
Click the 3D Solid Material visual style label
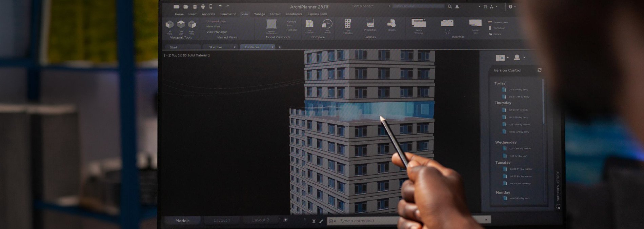[x=195, y=55]
